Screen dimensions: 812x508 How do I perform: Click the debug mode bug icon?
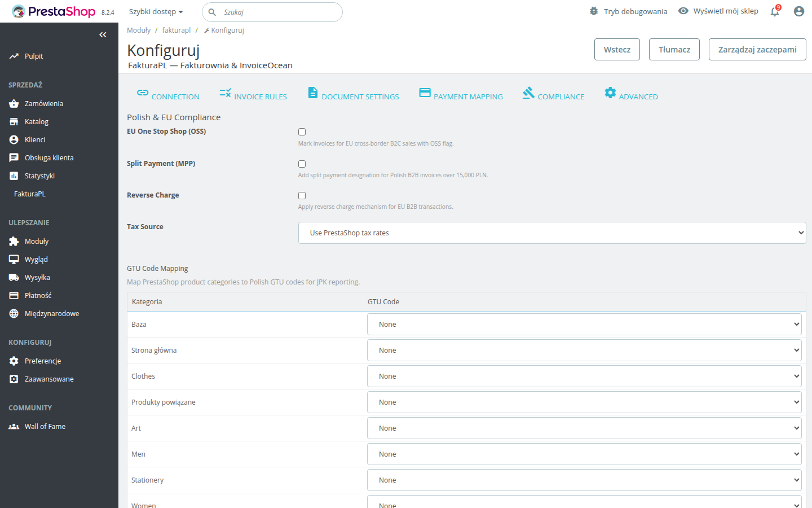point(594,11)
